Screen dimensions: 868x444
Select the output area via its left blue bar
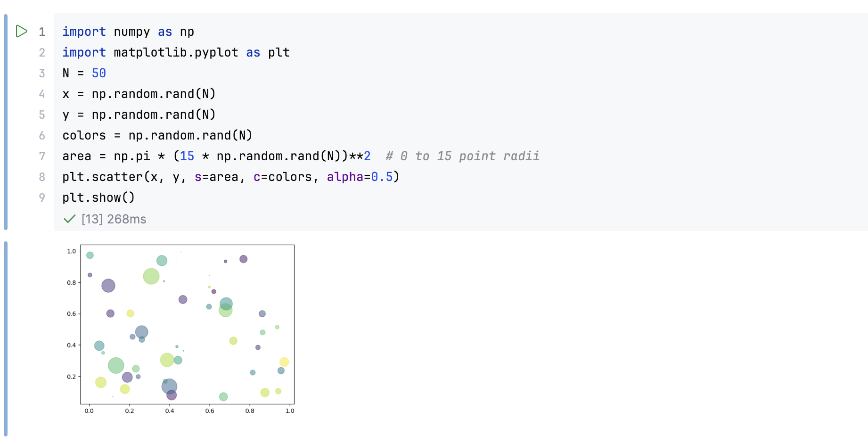6,338
